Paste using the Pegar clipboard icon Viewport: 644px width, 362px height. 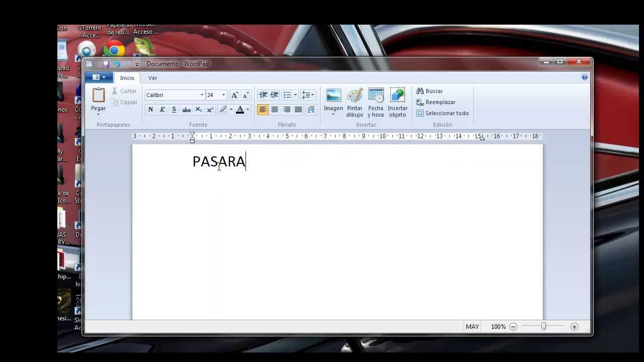click(99, 96)
